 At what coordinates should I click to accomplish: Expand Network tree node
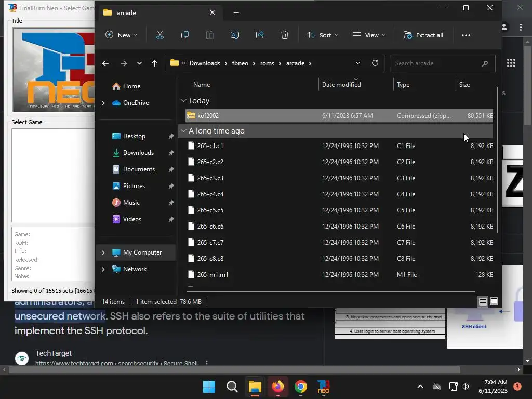point(103,269)
